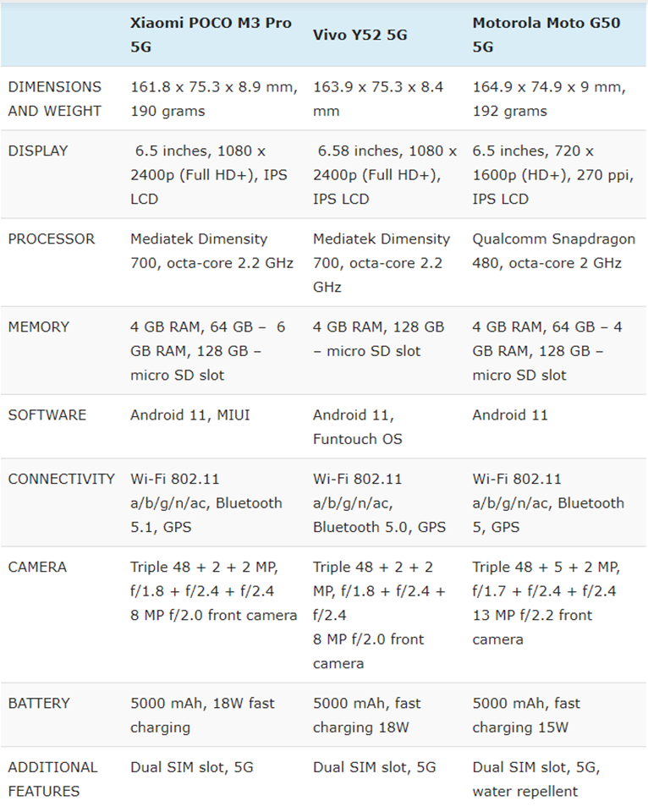Image resolution: width=648 pixels, height=812 pixels.
Task: Click the Motorola Moto G50 5G header
Action: [546, 35]
